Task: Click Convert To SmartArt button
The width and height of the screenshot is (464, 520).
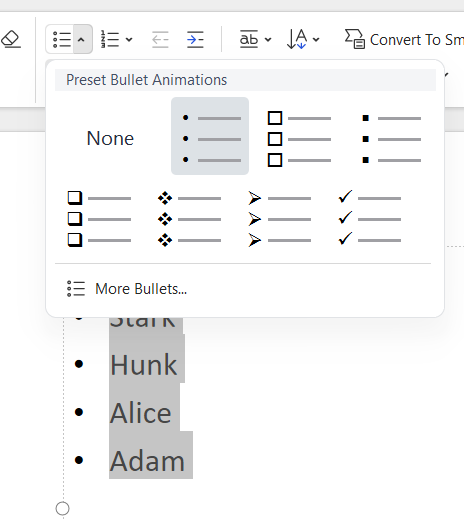Action: coord(404,40)
